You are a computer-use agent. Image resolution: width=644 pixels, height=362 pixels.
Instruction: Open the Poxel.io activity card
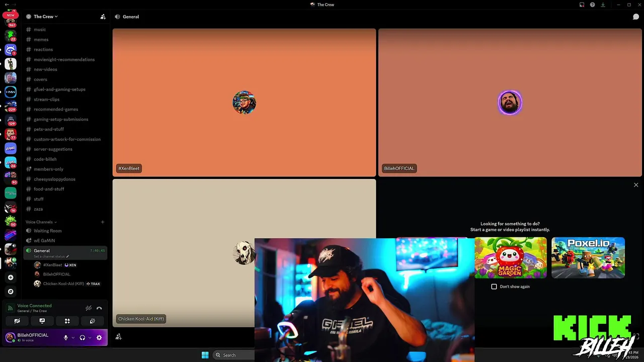coord(588,257)
